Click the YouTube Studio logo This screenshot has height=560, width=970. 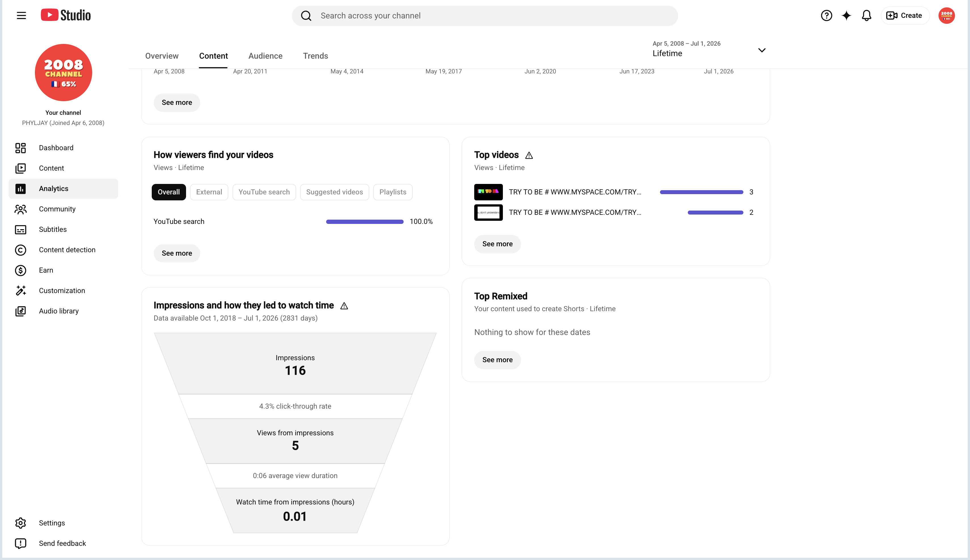point(66,15)
